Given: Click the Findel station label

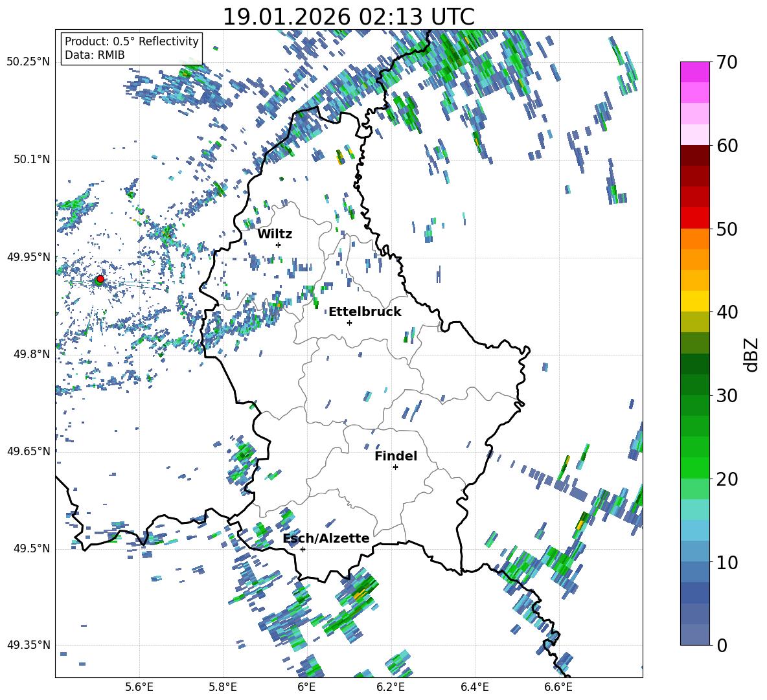Looking at the screenshot, I should [396, 456].
